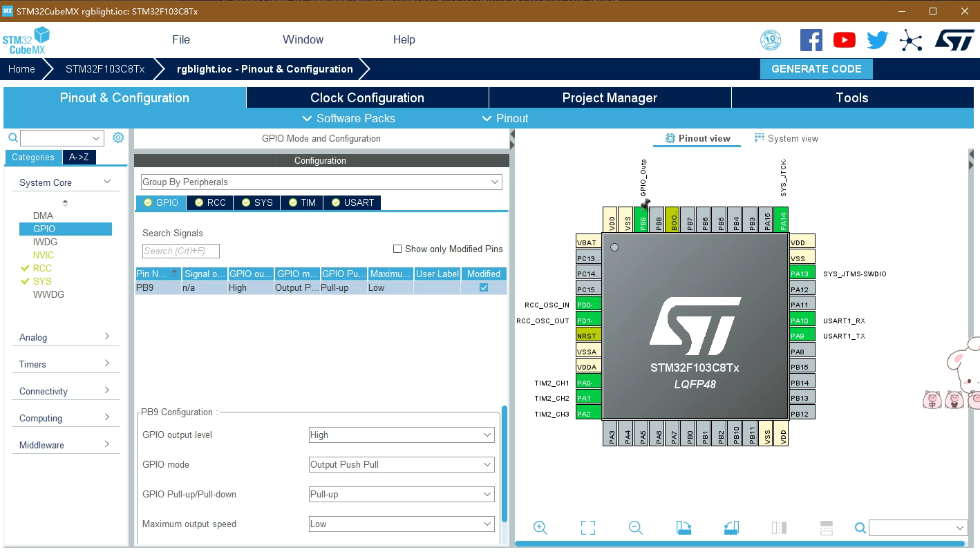Click the ST logo
The height and width of the screenshot is (552, 980).
[954, 39]
